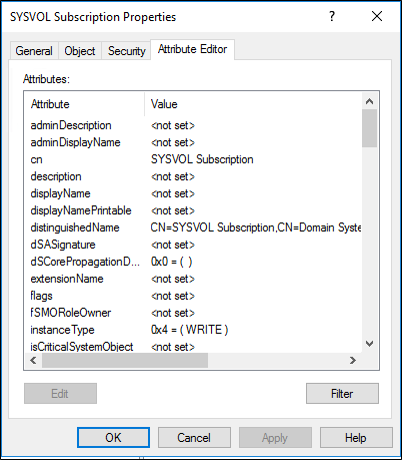Select the adminDisplayName attribute row
The width and height of the screenshot is (402, 460).
coord(194,142)
